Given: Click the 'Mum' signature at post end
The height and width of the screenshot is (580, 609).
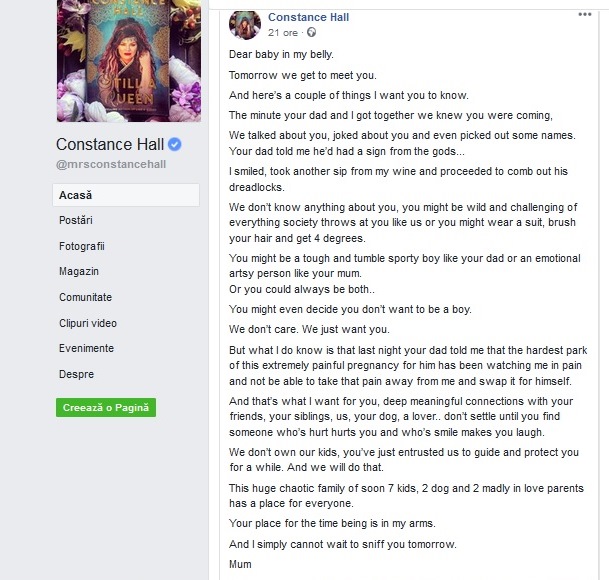Looking at the screenshot, I should [240, 564].
